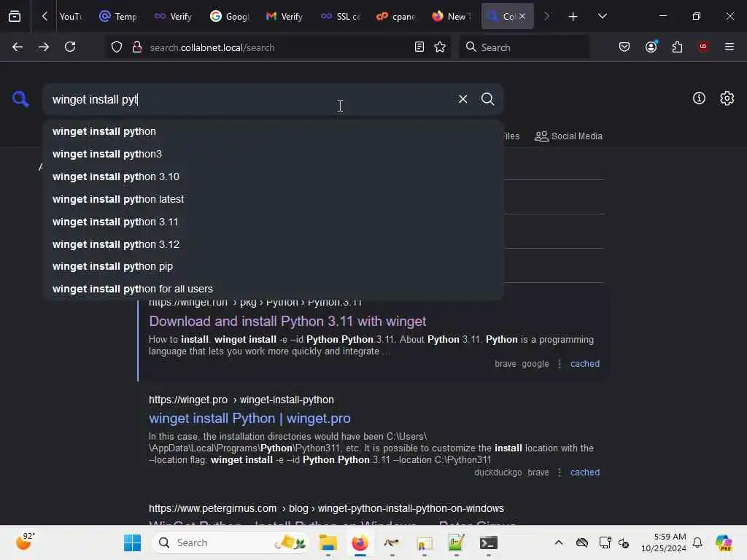Show hidden system tray icons
Viewport: 747px width, 560px height.
[558, 542]
